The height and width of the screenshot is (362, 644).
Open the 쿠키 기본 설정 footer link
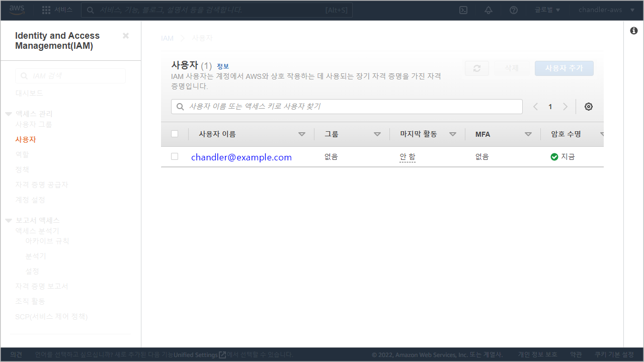tap(614, 355)
